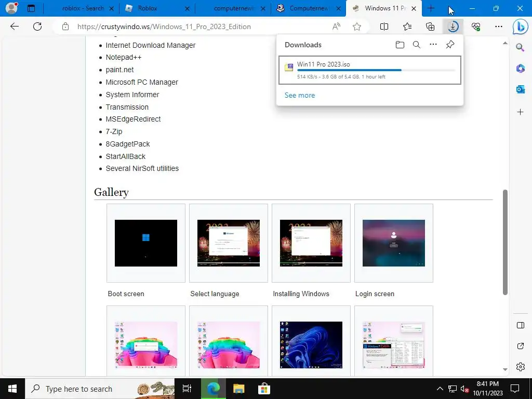
Task: Click the scrollbar up arrow
Action: coord(505,43)
